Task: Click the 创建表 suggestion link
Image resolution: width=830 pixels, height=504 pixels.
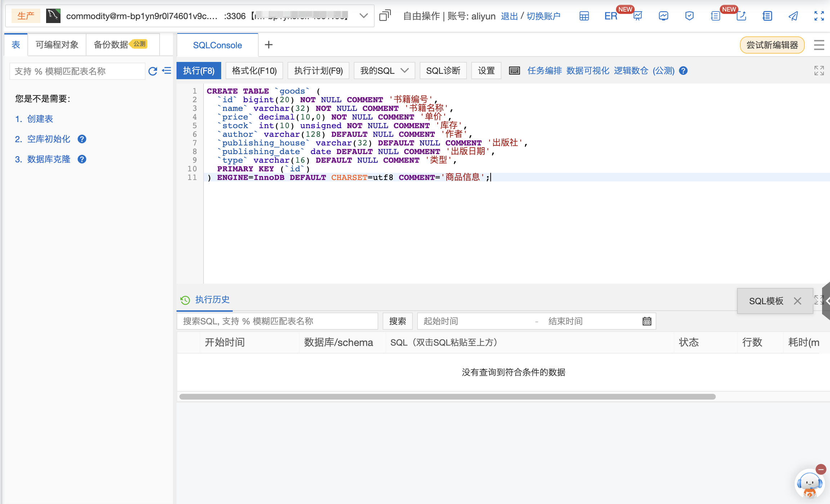Action: click(40, 119)
